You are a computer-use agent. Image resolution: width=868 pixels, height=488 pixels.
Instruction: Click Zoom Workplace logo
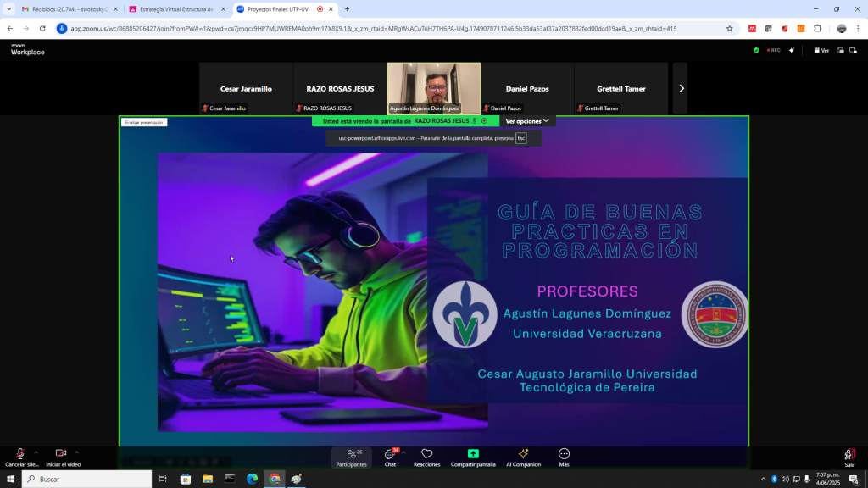[27, 50]
